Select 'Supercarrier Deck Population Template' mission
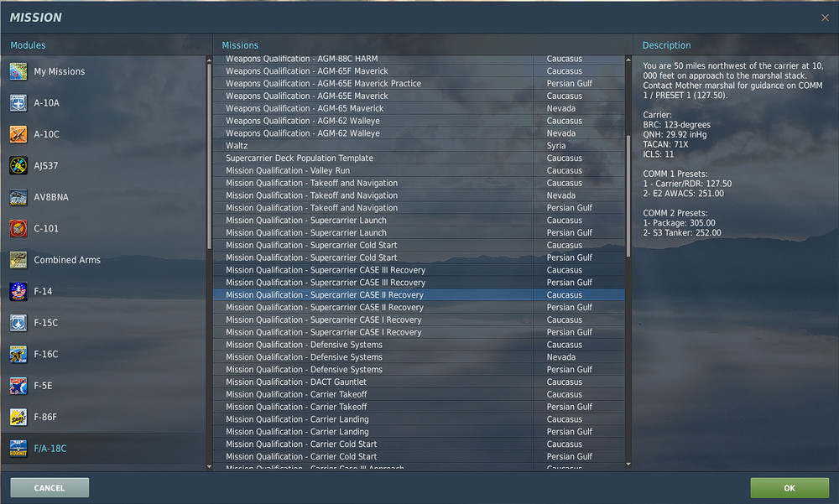The width and height of the screenshot is (839, 504). point(419,158)
